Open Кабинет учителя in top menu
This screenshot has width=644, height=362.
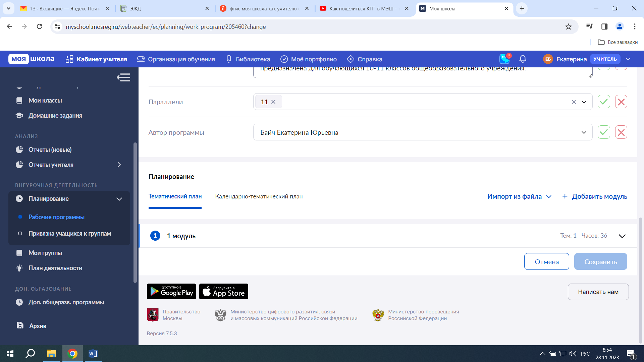tap(97, 59)
